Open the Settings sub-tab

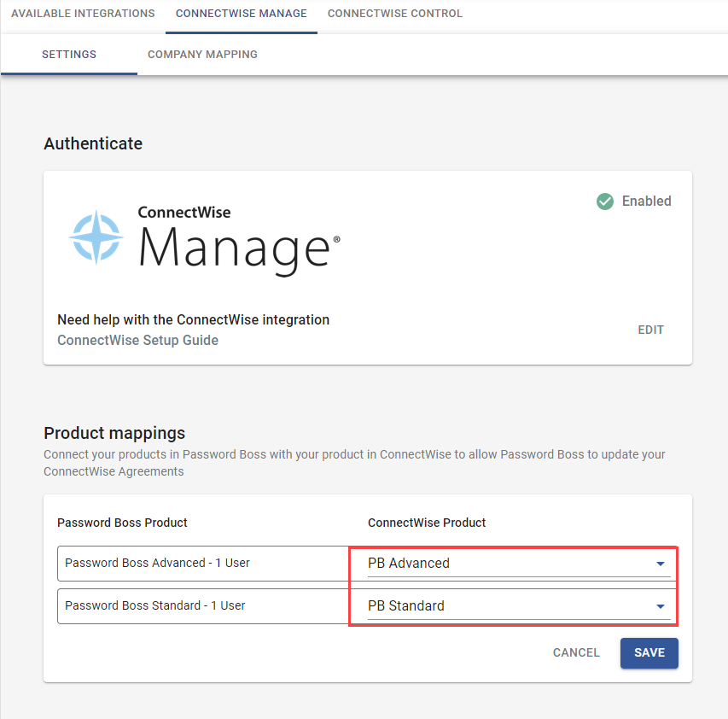69,55
